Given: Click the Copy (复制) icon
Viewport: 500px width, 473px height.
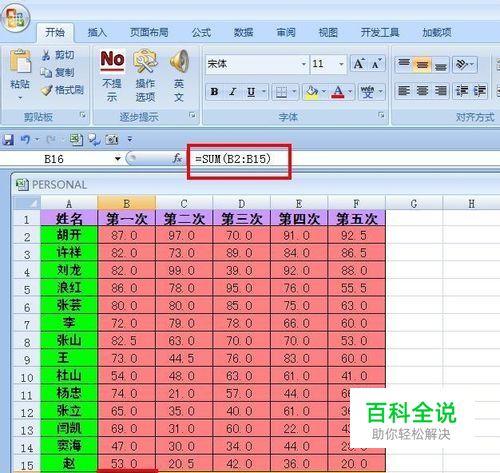Looking at the screenshot, I should coord(46,72).
